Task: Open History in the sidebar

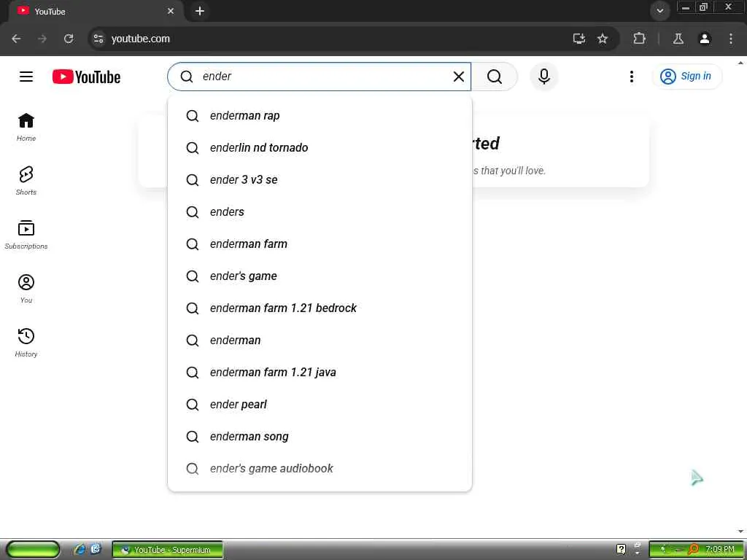Action: pyautogui.click(x=26, y=343)
